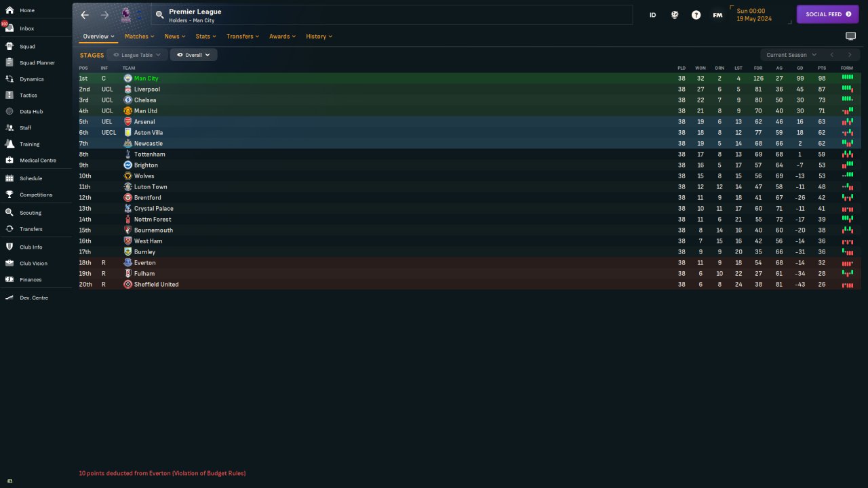Image resolution: width=868 pixels, height=488 pixels.
Task: Open the Finances sidebar icon
Action: (9, 280)
